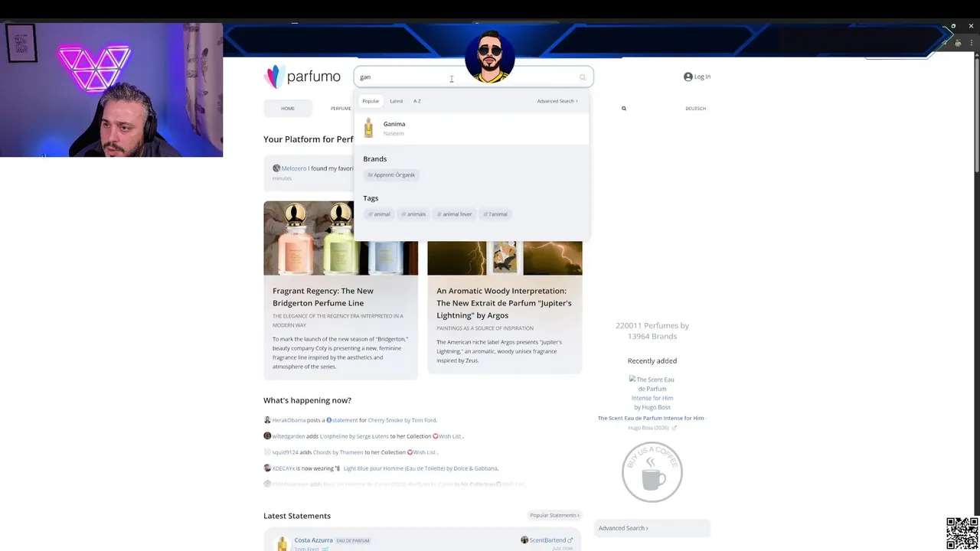The height and width of the screenshot is (551, 980).
Task: Click the browser restore window button
Action: tap(953, 26)
